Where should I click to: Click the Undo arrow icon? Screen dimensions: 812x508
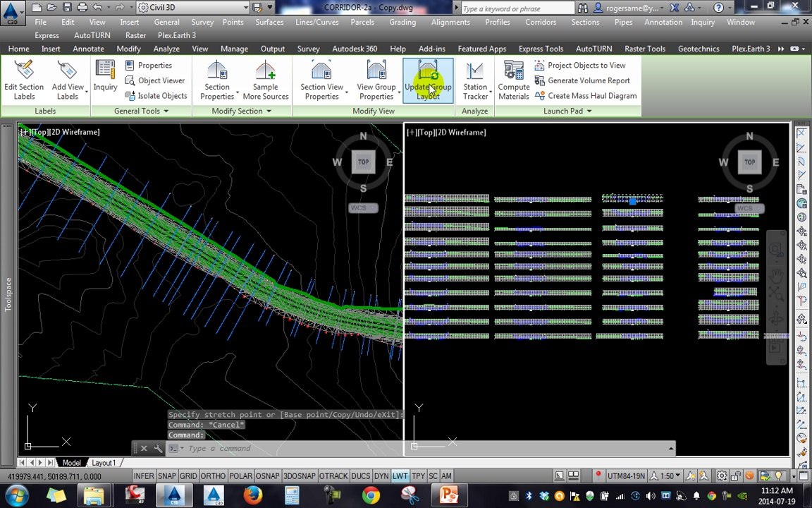tap(97, 7)
